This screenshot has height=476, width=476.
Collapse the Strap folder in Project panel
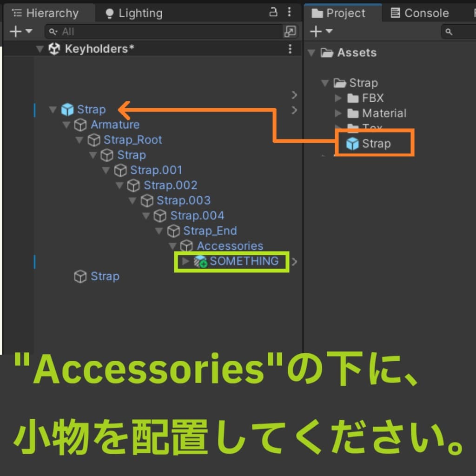click(324, 83)
